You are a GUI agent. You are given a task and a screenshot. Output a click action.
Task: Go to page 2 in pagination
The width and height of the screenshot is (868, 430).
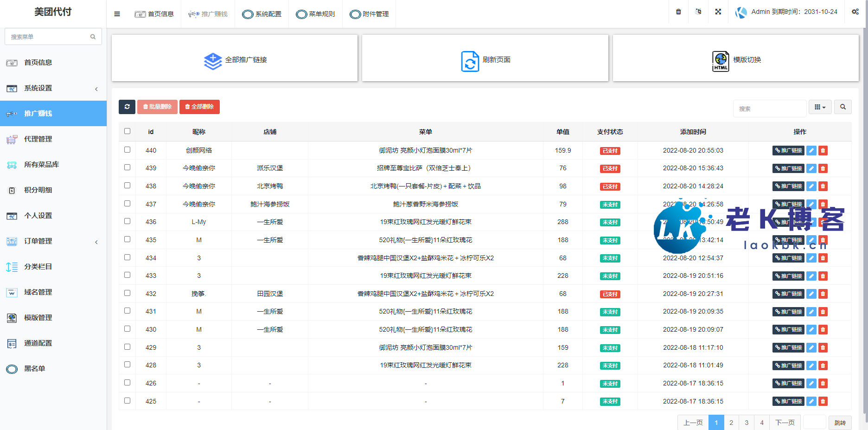731,423
